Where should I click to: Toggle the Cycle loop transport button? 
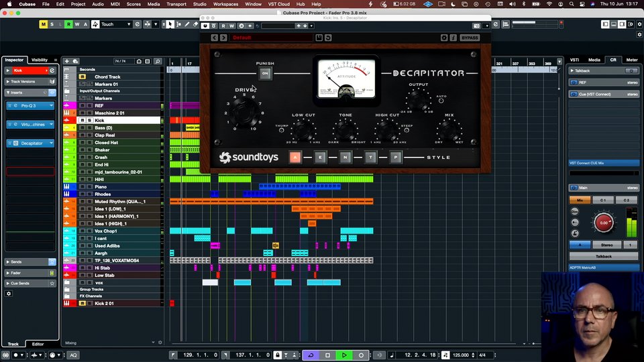(x=311, y=355)
